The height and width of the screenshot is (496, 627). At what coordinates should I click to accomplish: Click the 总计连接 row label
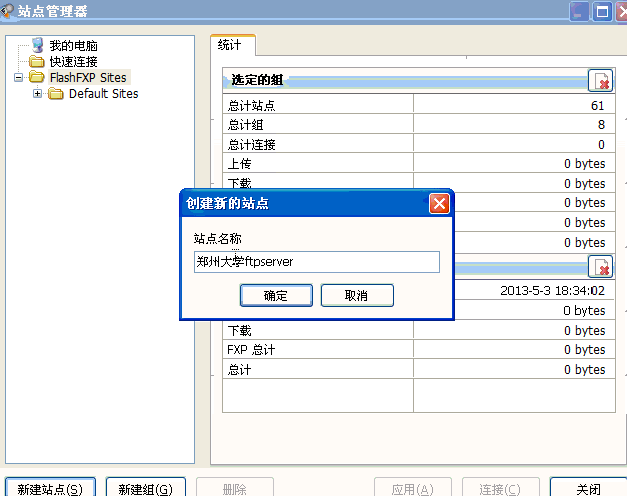[x=252, y=144]
